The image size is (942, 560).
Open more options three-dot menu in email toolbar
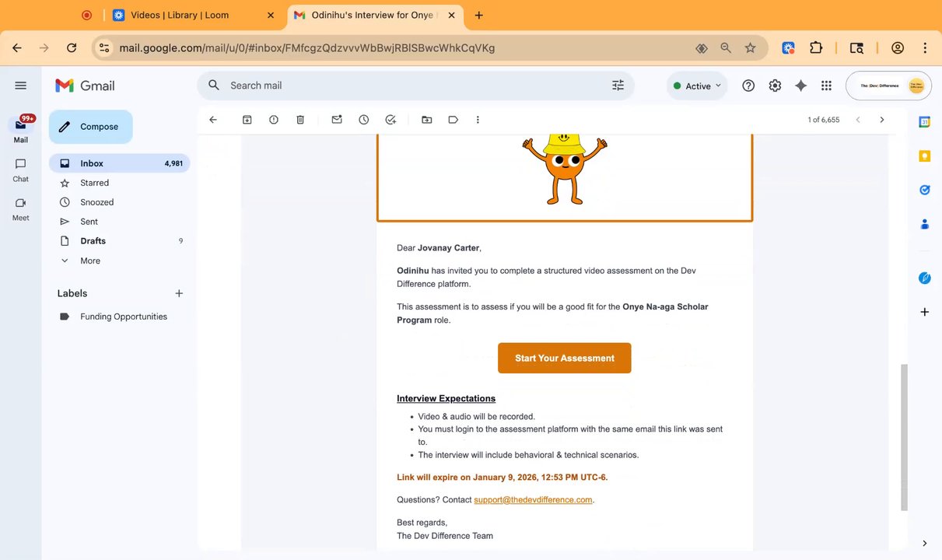(478, 120)
